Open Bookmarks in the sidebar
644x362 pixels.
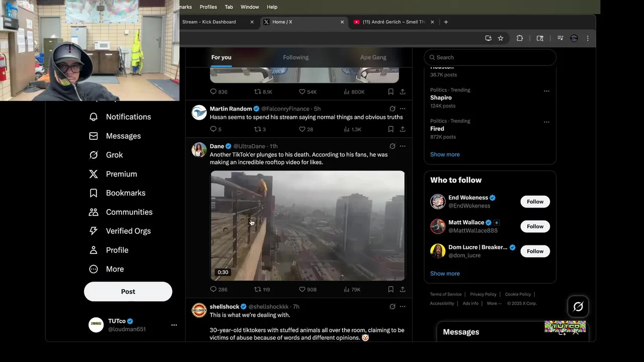click(x=117, y=193)
